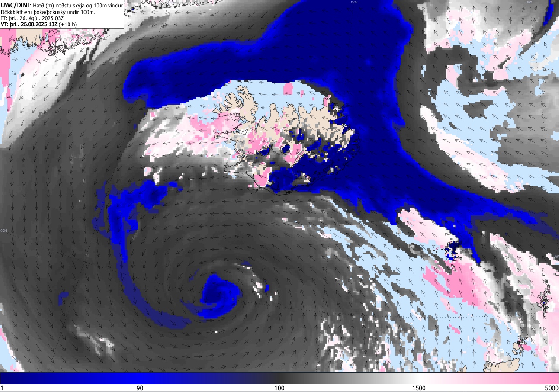Click the colorbar label "90"
Image resolution: width=559 pixels, height=392 pixels.
(140, 388)
